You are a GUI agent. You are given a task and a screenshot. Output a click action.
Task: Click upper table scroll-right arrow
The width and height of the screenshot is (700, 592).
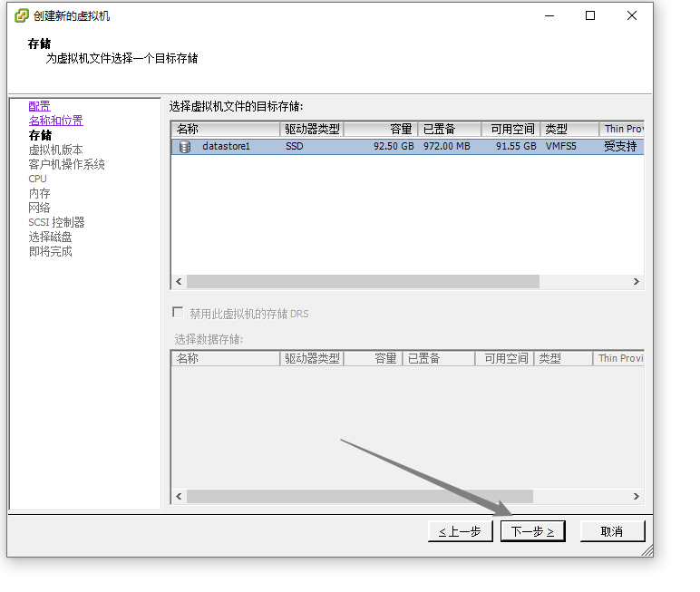pyautogui.click(x=637, y=281)
